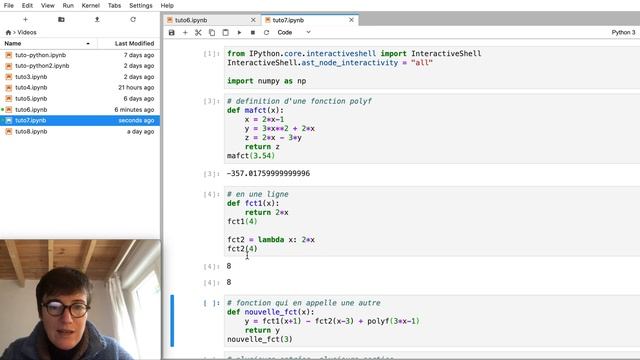Click inside the import numpy cell
Image resolution: width=640 pixels, height=360 pixels.
click(x=432, y=67)
